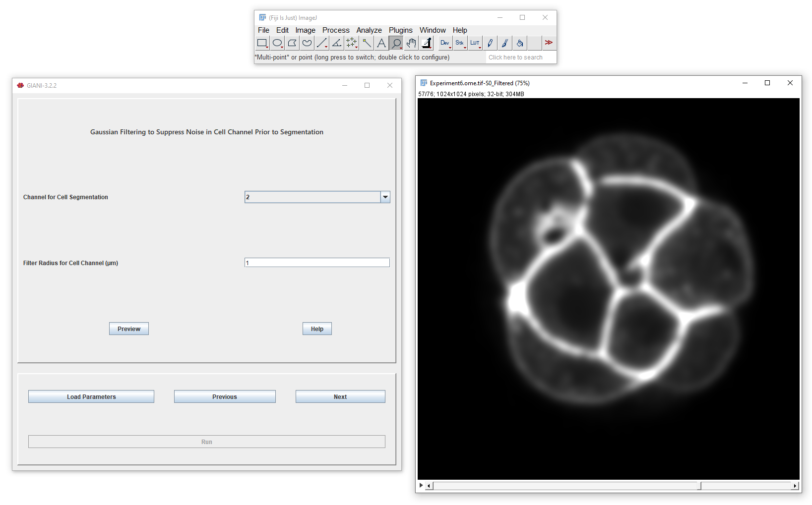Open the Edit menu
Image resolution: width=812 pixels, height=505 pixels.
pos(282,30)
